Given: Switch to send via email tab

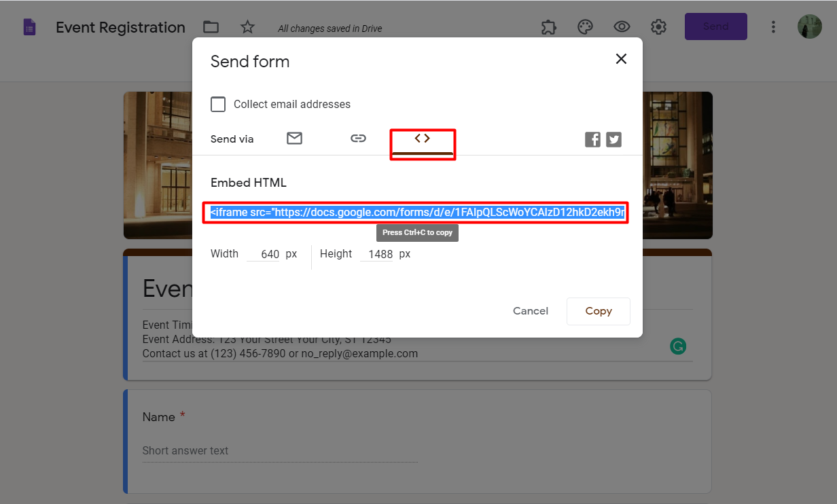Looking at the screenshot, I should click(294, 139).
